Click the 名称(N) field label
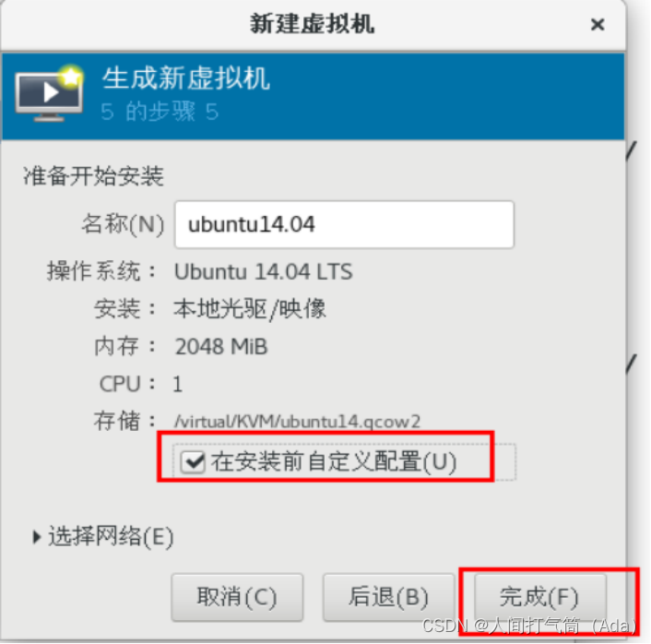 click(123, 224)
